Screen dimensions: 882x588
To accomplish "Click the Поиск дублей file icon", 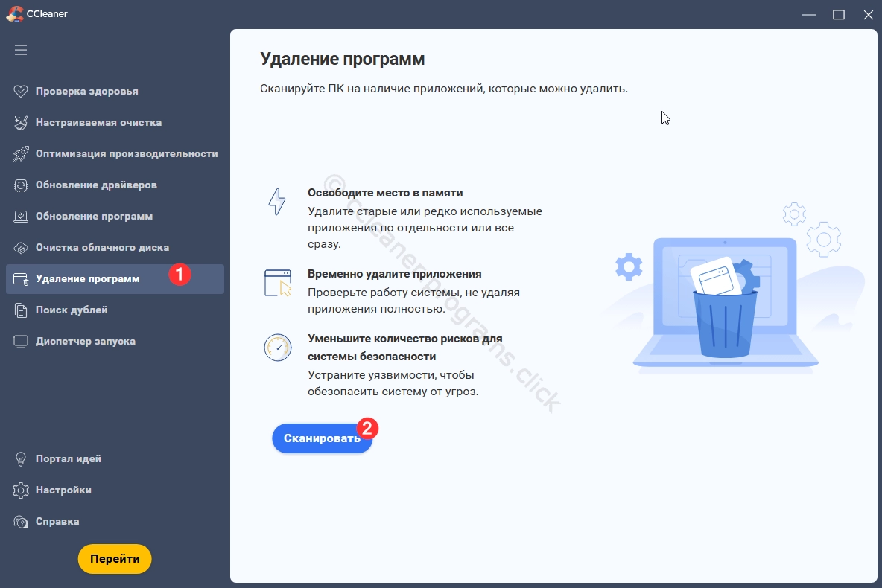I will 21,310.
